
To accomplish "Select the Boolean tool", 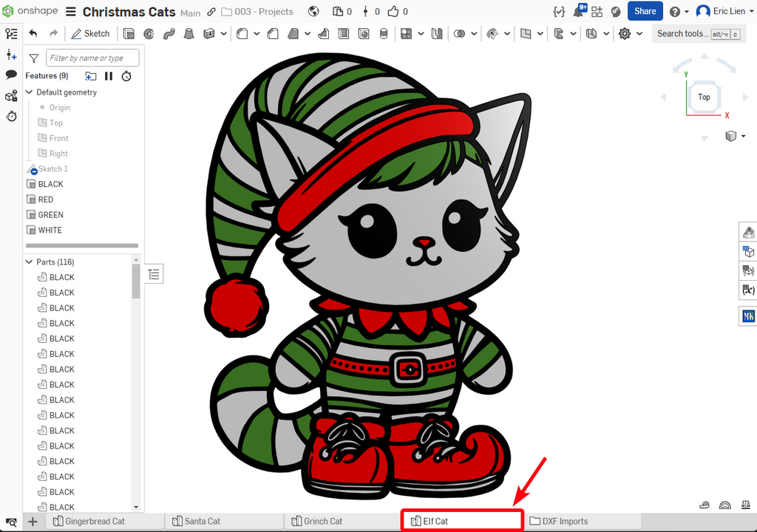I will pos(460,34).
